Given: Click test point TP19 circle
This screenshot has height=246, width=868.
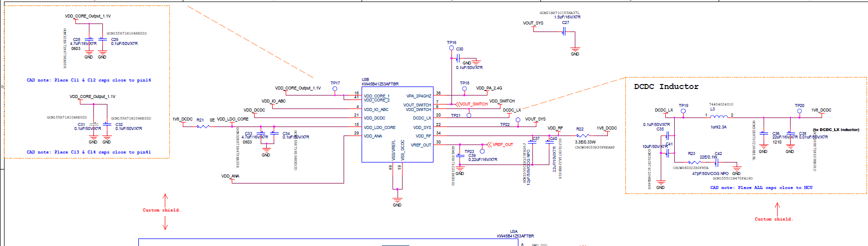Looking at the screenshot, I should [x=683, y=111].
